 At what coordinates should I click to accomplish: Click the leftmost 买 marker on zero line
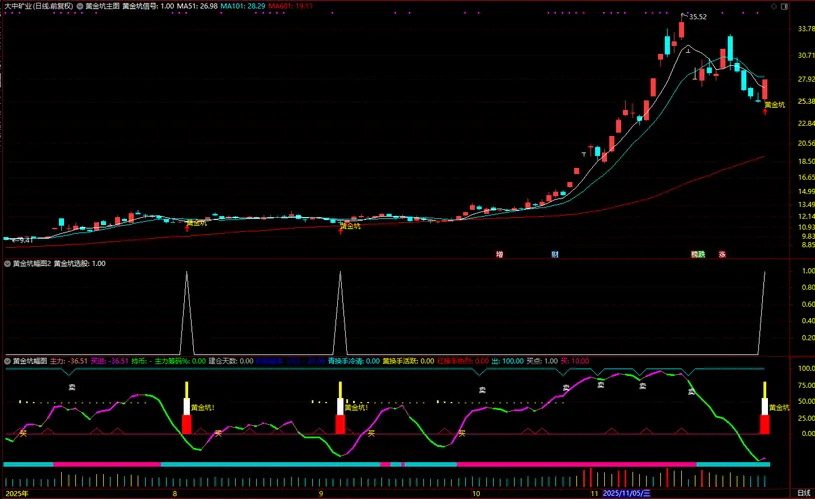[x=23, y=432]
